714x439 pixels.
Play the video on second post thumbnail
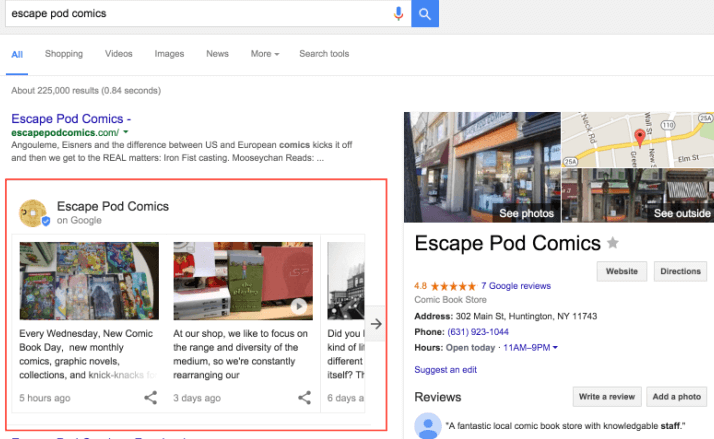click(x=298, y=306)
